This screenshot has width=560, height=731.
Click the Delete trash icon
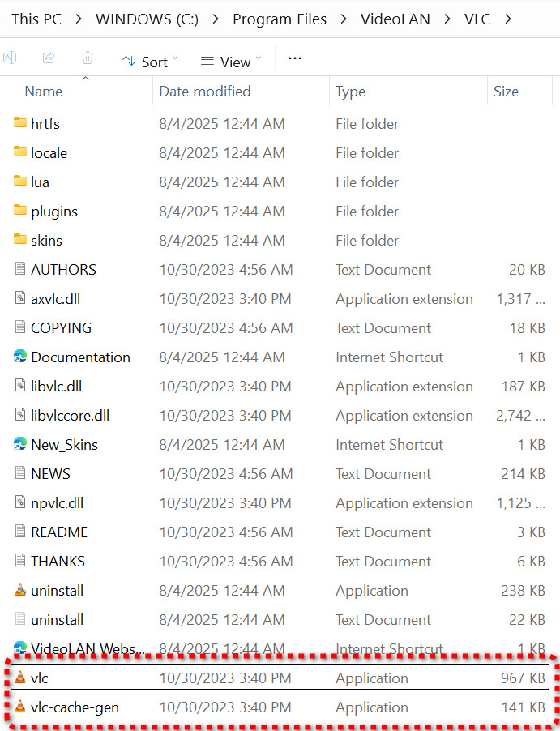(88, 58)
